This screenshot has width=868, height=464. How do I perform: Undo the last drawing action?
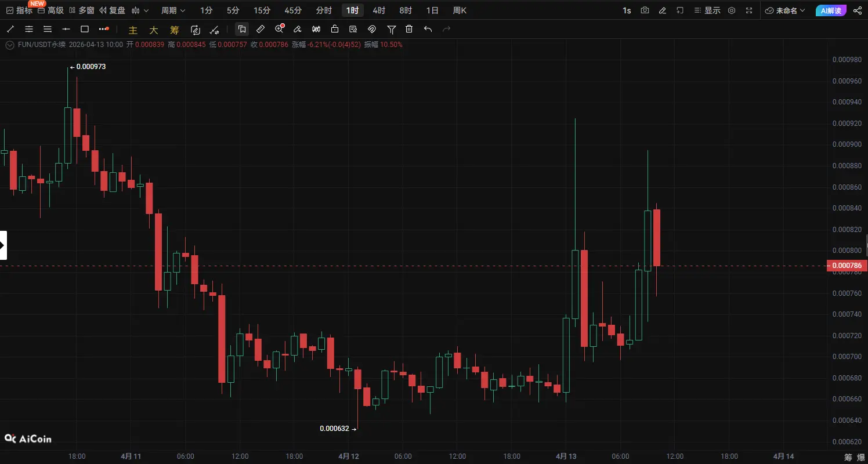pyautogui.click(x=428, y=29)
